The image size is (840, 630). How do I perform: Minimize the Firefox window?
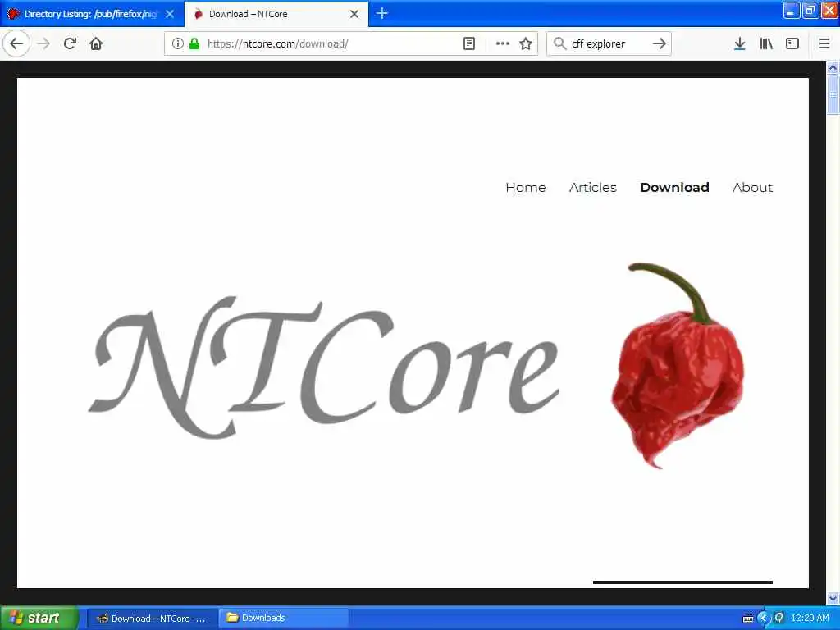point(792,10)
